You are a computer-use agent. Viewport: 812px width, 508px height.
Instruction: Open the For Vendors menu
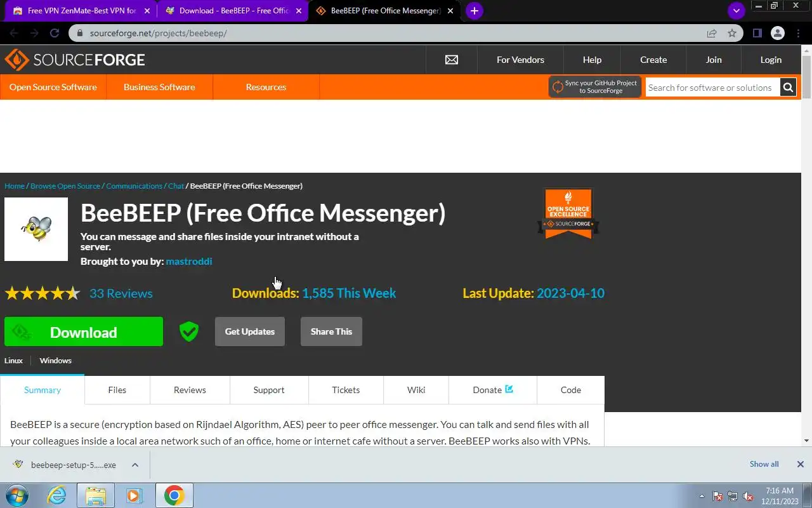coord(520,60)
